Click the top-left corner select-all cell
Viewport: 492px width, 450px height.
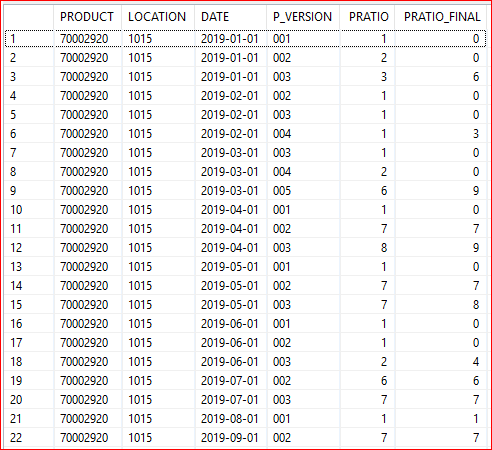(x=29, y=17)
